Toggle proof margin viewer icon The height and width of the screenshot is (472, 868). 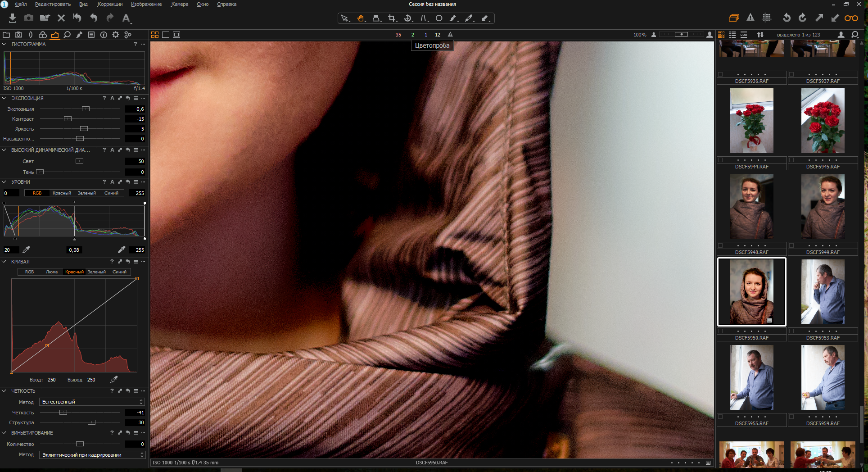176,35
